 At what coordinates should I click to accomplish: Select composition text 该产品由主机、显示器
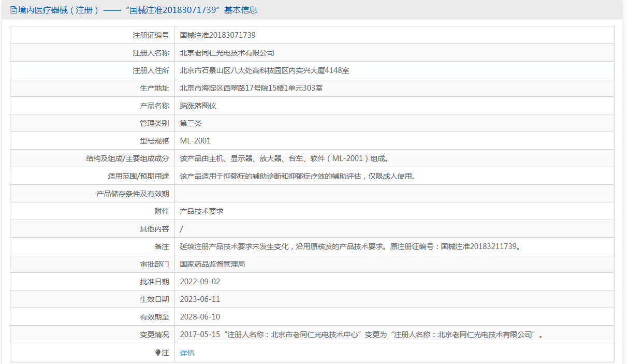[216, 158]
